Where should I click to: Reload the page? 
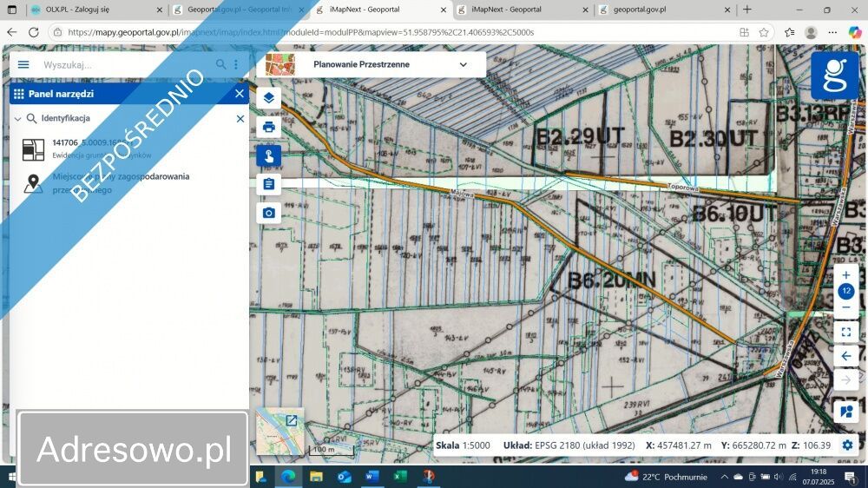(34, 32)
